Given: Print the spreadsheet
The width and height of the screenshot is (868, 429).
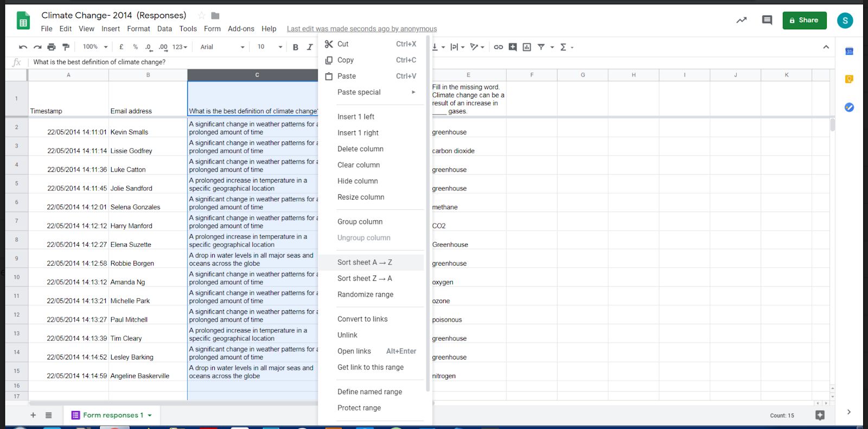Looking at the screenshot, I should click(x=52, y=47).
